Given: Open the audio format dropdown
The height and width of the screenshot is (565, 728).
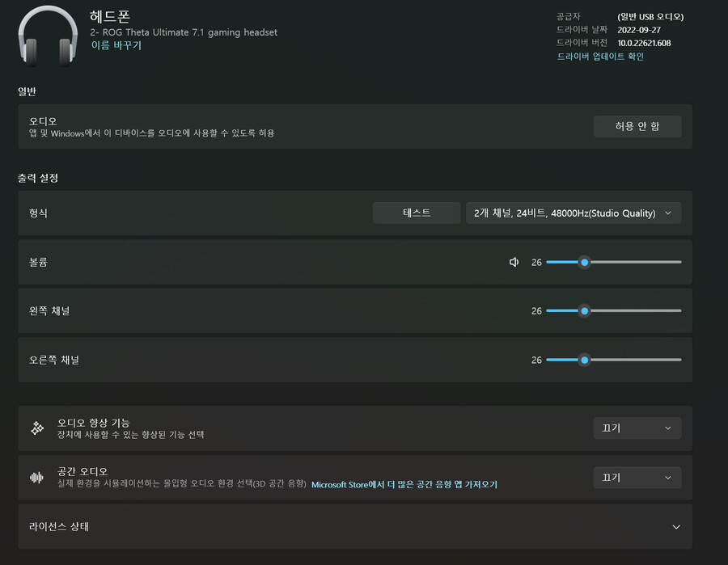Looking at the screenshot, I should point(574,213).
